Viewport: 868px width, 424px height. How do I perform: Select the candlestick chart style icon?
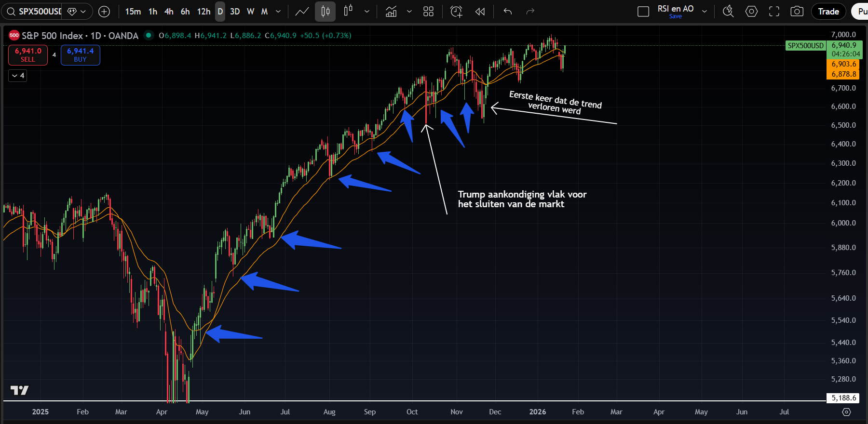coord(325,12)
